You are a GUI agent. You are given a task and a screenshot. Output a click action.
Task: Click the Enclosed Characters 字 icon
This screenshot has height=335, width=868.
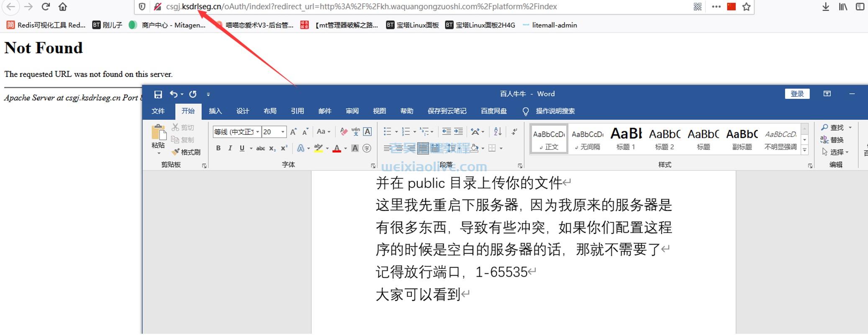pos(367,148)
